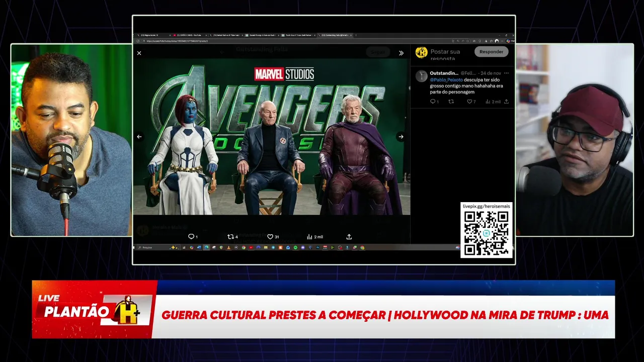Collapse the reply sidebar with double chevron
This screenshot has height=362, width=644.
tap(401, 53)
